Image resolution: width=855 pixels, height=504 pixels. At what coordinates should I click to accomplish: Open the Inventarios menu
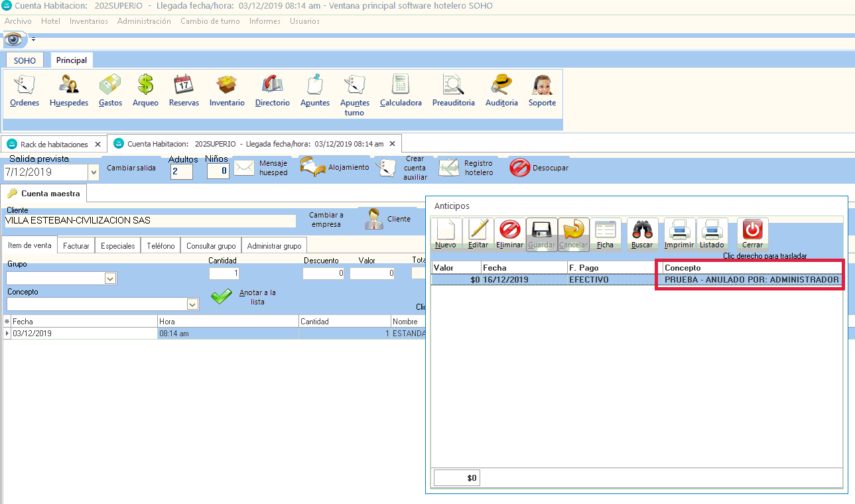(88, 21)
